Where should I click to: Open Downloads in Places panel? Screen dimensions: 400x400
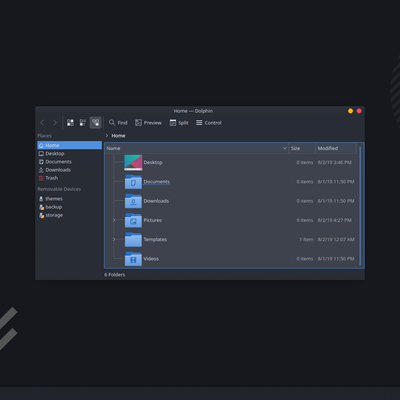70,170
